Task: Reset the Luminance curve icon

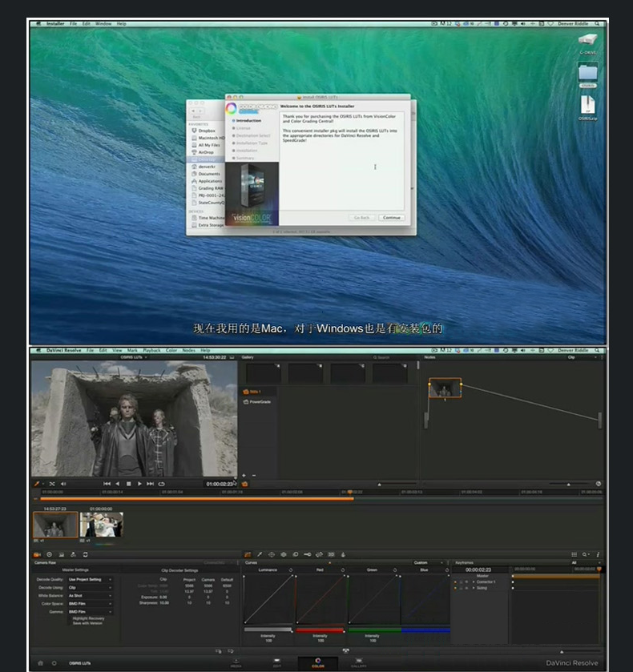Action: 291,569
